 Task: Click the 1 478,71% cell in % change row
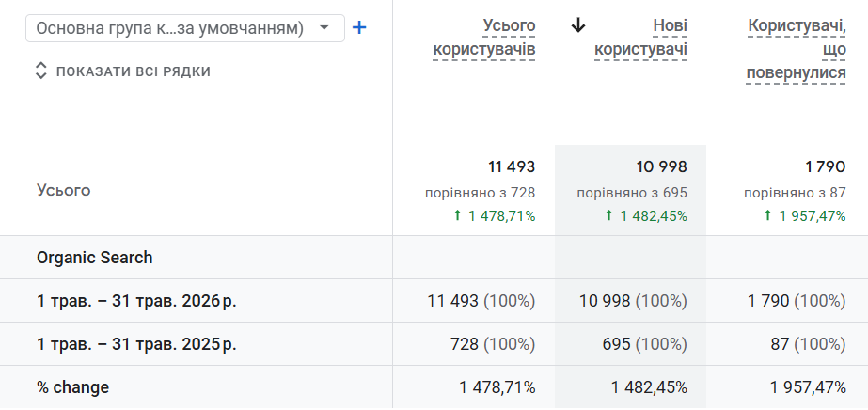point(497,387)
